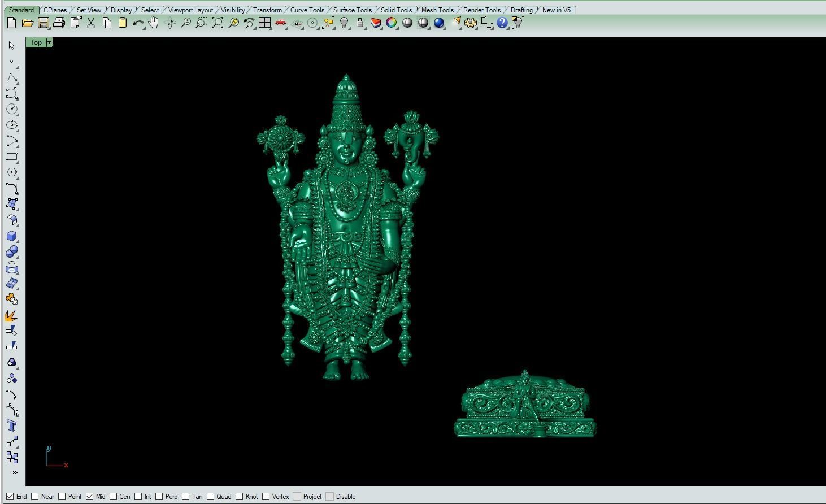826x504 pixels.
Task: Lock objects using the padlock icon
Action: [360, 23]
